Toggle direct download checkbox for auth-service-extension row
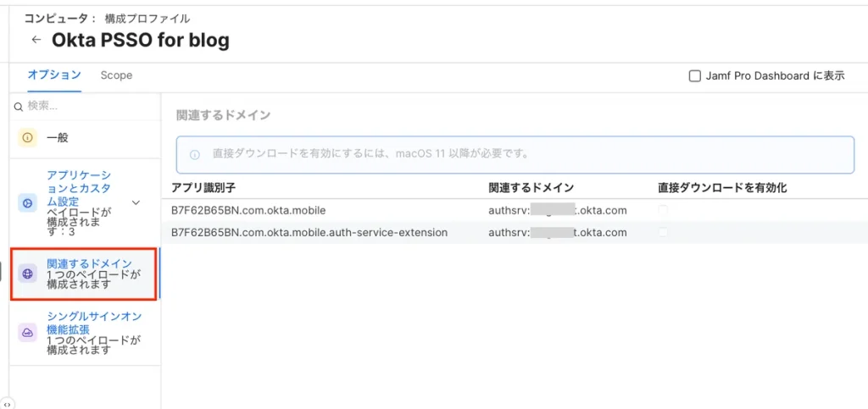 [x=664, y=232]
